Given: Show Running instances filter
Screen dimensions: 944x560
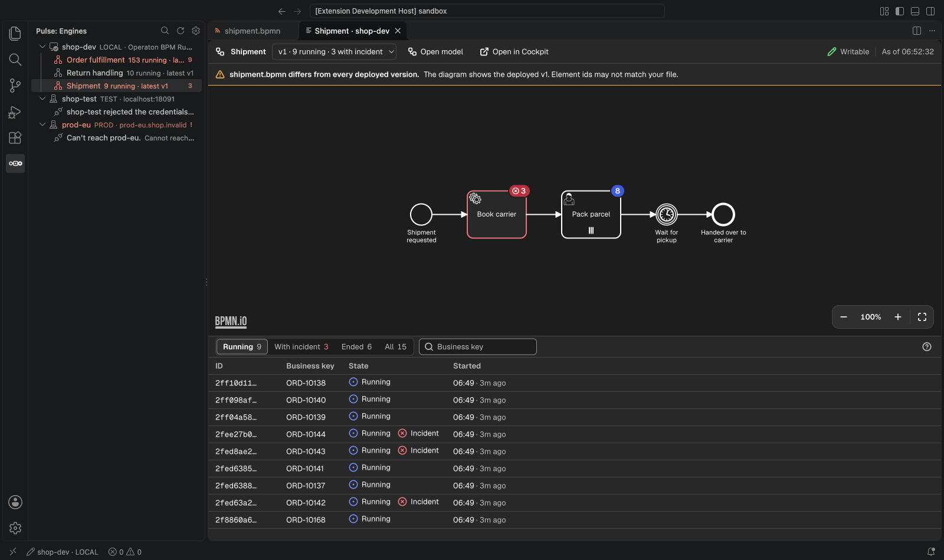Looking at the screenshot, I should 242,347.
